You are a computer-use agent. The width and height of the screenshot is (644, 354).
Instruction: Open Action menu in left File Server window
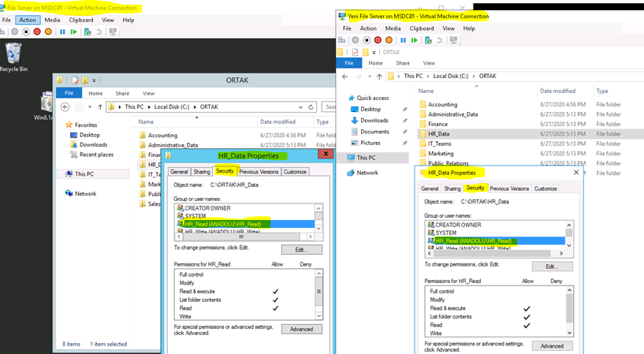pyautogui.click(x=28, y=20)
